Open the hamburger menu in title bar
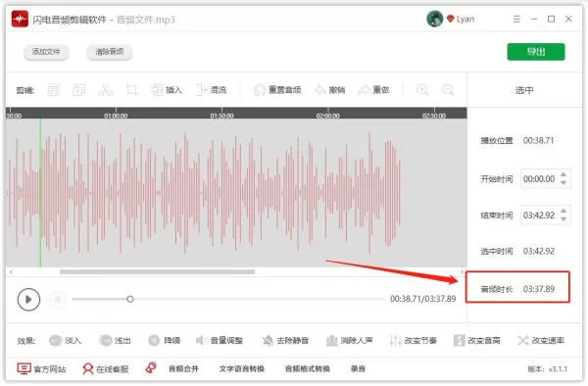The image size is (588, 386). 516,19
